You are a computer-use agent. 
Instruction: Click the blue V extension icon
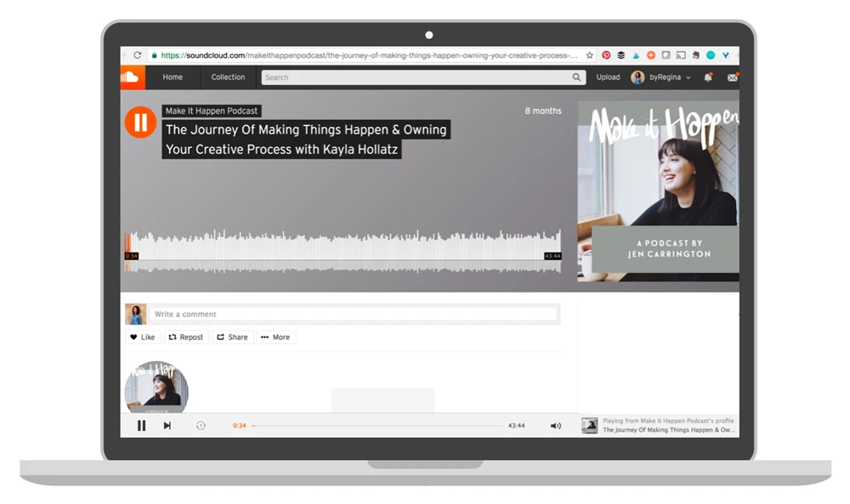point(726,55)
